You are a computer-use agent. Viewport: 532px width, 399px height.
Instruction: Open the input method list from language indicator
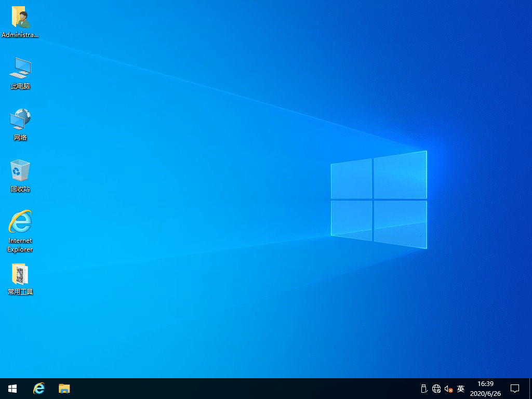[460, 388]
